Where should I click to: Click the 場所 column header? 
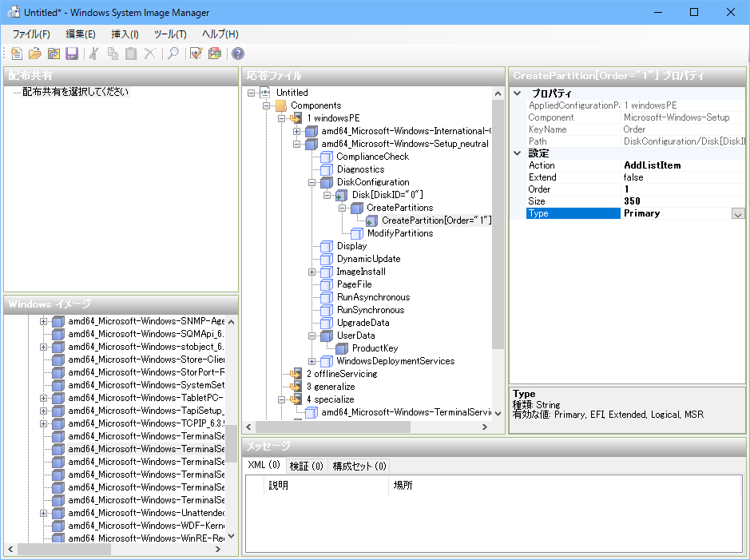pos(565,486)
